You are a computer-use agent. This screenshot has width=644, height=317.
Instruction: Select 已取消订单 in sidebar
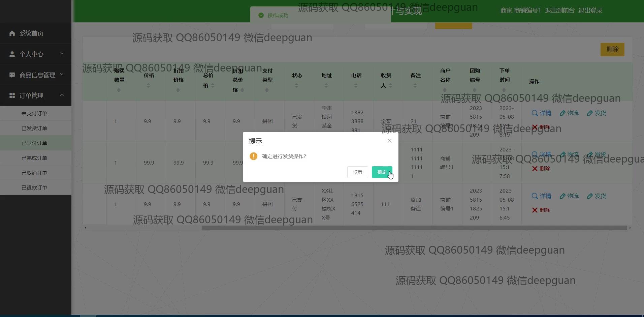[34, 173]
